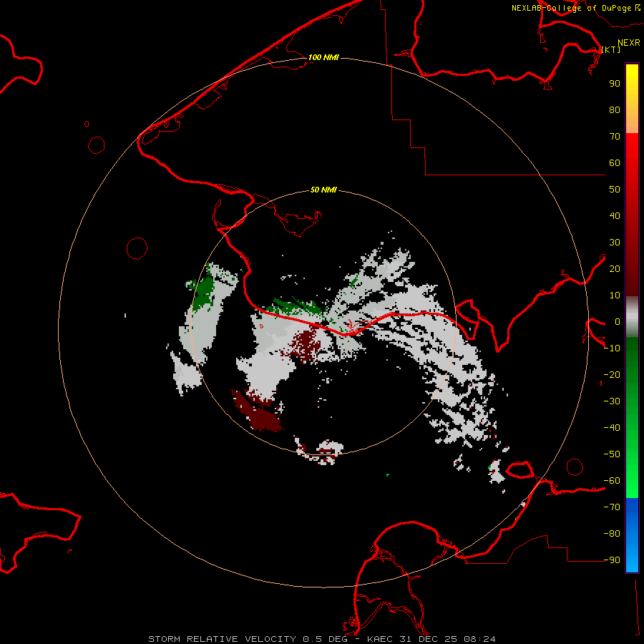Select the 50 value on the velocity scale

(615, 190)
